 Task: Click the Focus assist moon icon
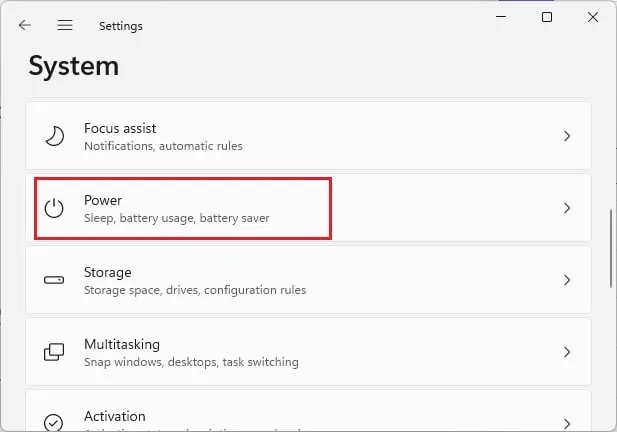tap(54, 136)
